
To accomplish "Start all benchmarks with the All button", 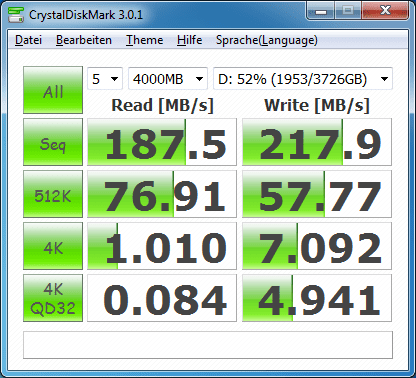I will point(53,90).
